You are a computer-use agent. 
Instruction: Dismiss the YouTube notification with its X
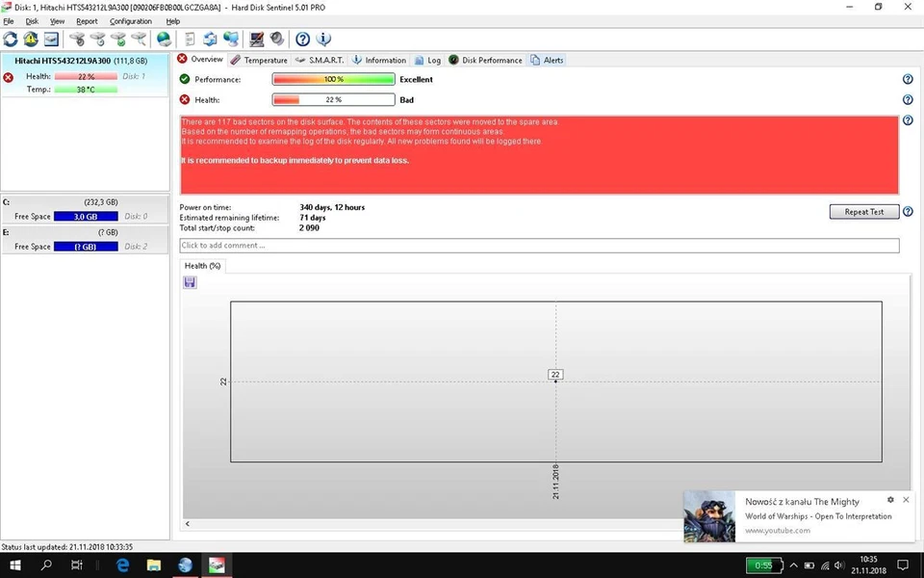click(x=906, y=500)
